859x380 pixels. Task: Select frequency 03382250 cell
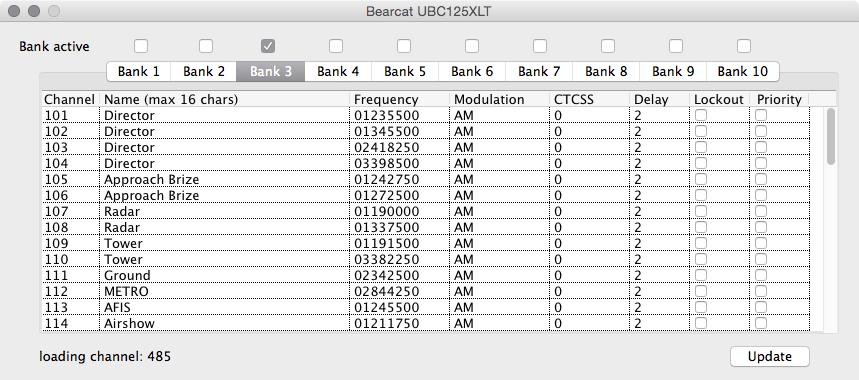click(399, 259)
